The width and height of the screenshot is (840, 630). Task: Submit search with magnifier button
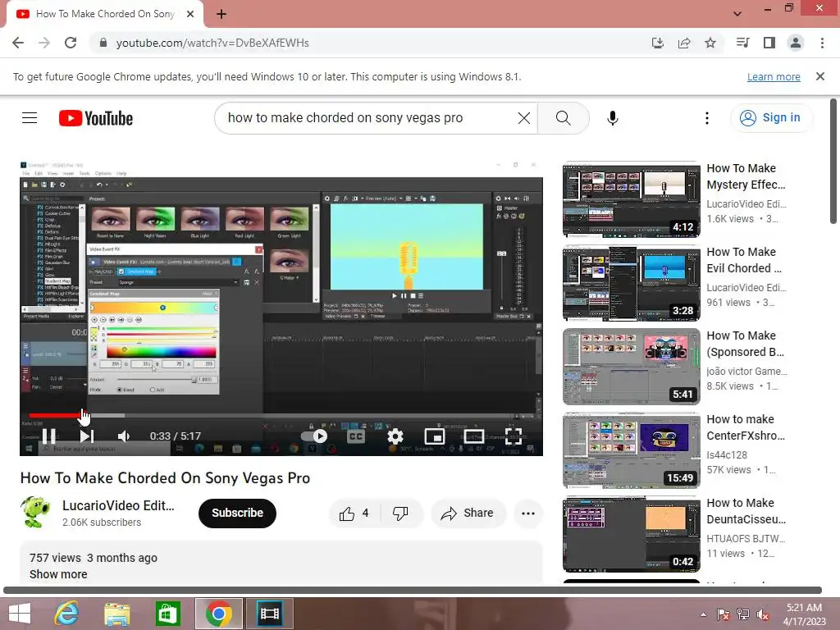tap(563, 118)
